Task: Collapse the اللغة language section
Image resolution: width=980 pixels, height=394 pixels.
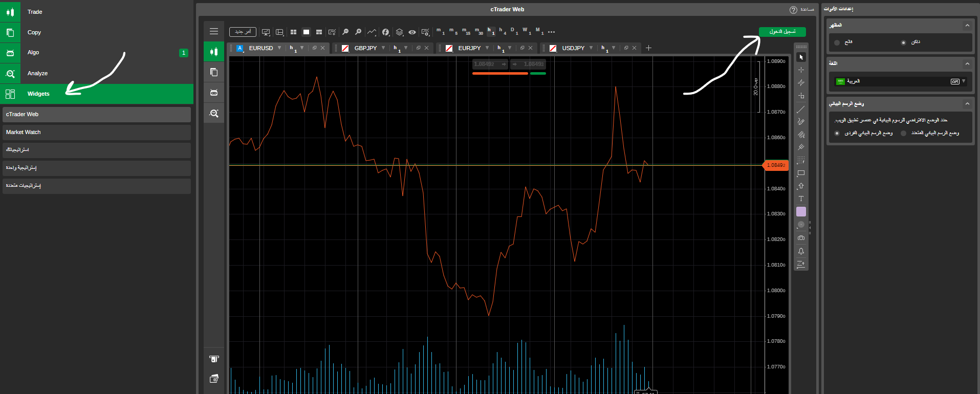Action: pos(967,64)
